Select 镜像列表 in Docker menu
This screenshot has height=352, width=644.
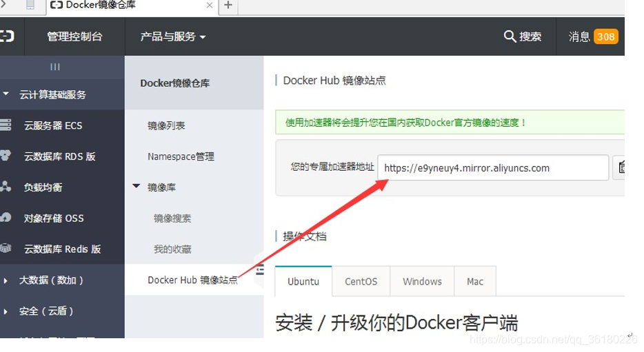coord(166,125)
